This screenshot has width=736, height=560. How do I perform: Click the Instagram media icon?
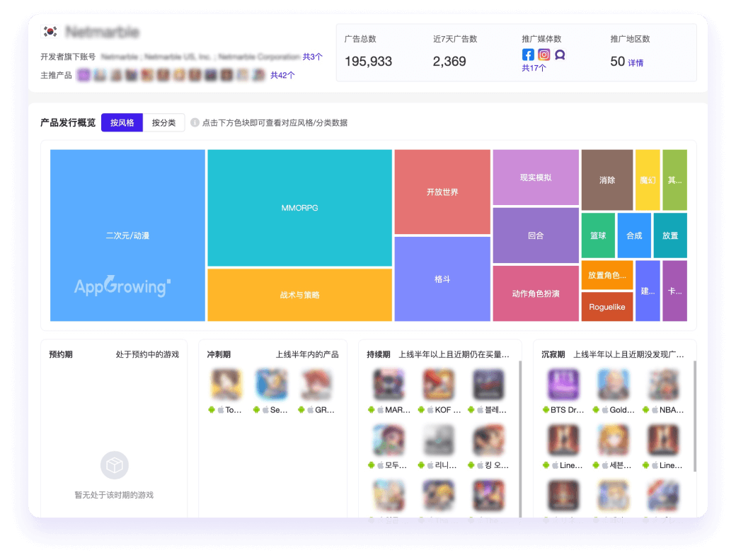544,54
